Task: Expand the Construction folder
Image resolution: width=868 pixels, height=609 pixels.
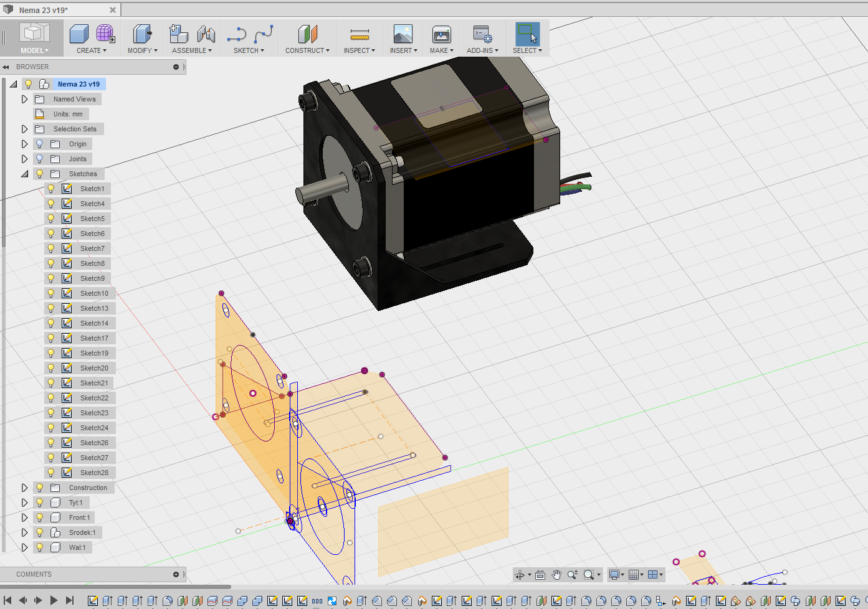Action: tap(24, 488)
